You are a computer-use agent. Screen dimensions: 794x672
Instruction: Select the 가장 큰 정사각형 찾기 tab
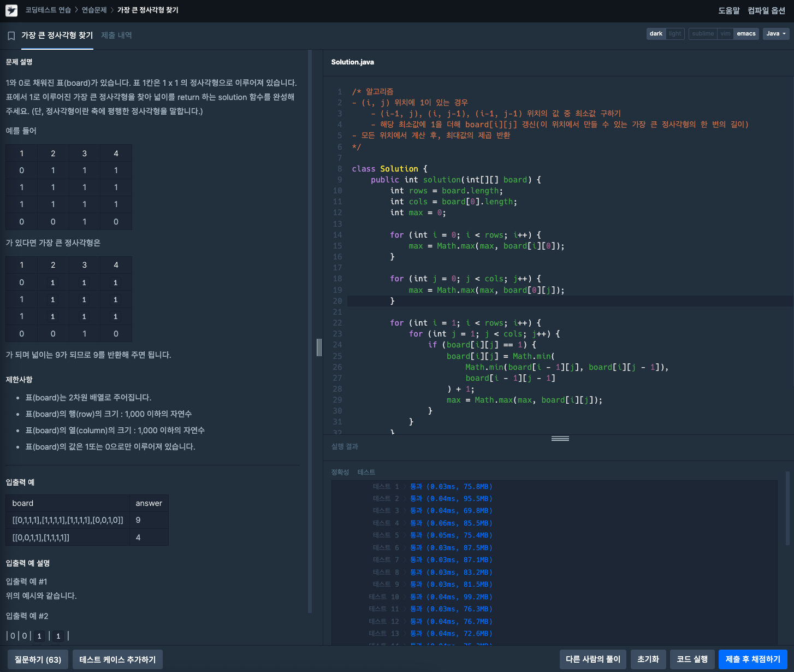click(57, 36)
